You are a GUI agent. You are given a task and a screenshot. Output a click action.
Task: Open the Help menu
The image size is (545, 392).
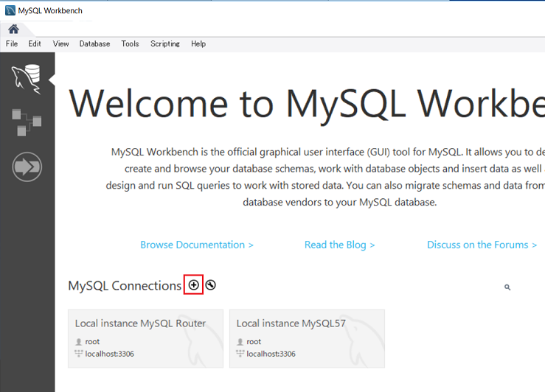(x=198, y=43)
